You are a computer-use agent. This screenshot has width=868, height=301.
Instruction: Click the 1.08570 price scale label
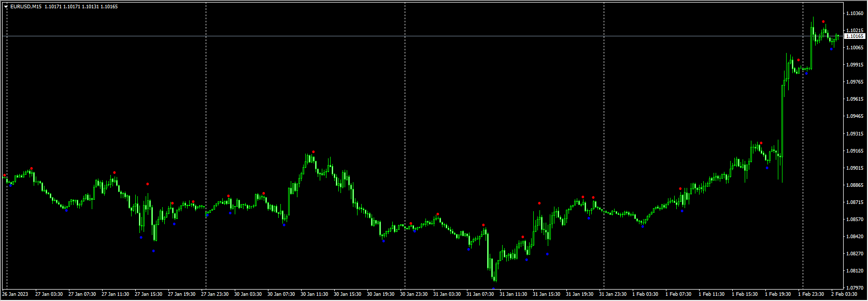855,220
